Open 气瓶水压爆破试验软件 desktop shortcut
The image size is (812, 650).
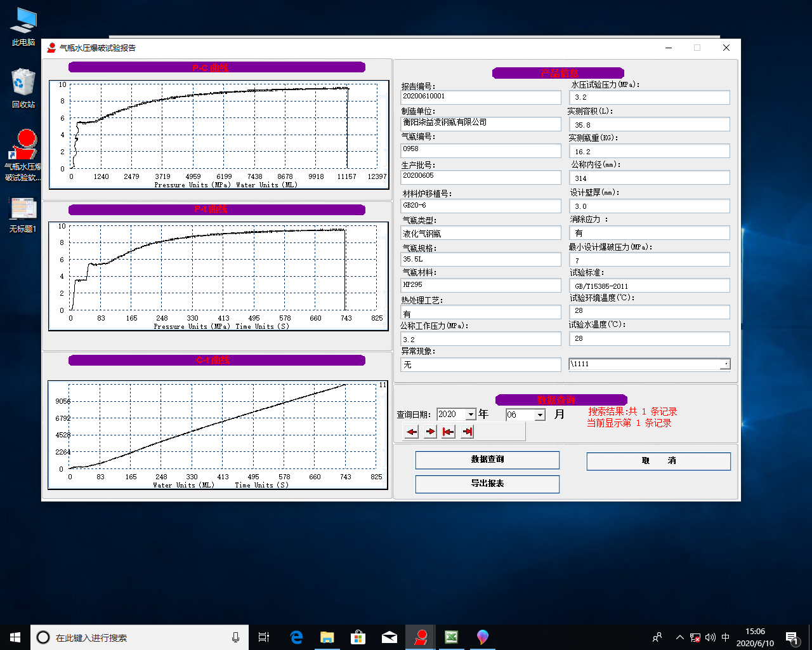click(x=23, y=156)
